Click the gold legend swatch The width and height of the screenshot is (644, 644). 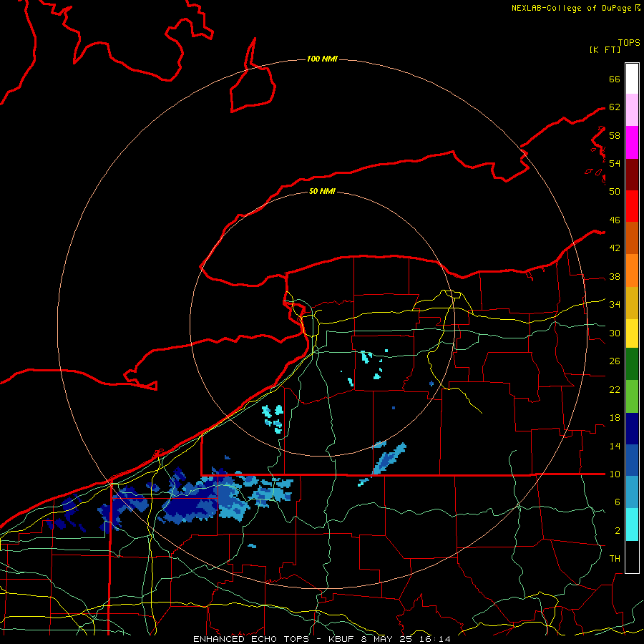point(632,303)
